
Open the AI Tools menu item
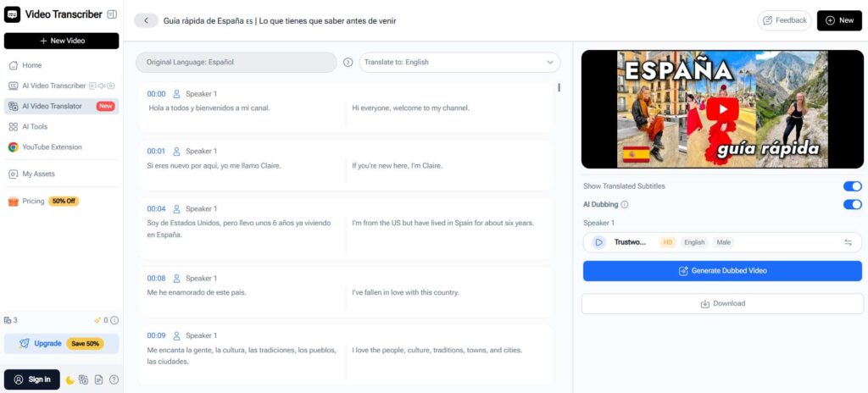(61, 127)
